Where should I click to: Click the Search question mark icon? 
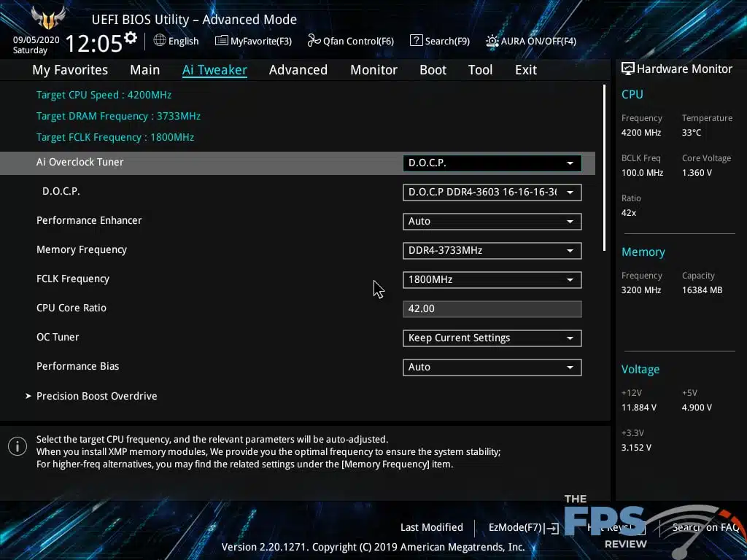(x=416, y=41)
